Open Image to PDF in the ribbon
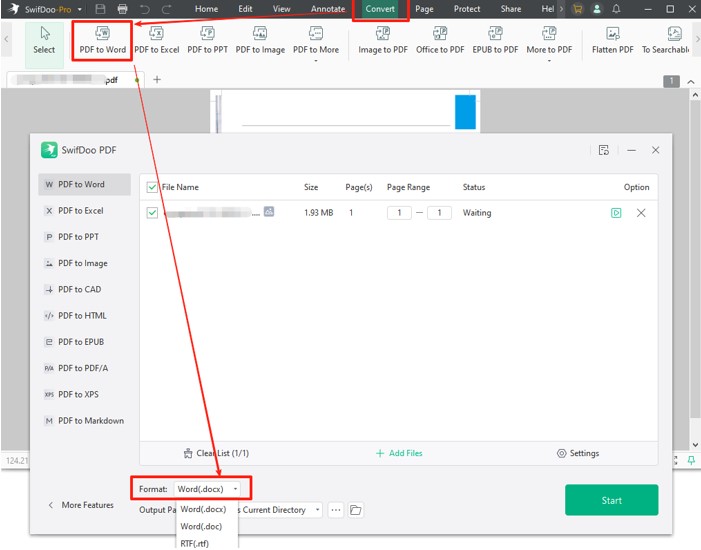Viewport: 701px width, 550px height. coord(383,41)
